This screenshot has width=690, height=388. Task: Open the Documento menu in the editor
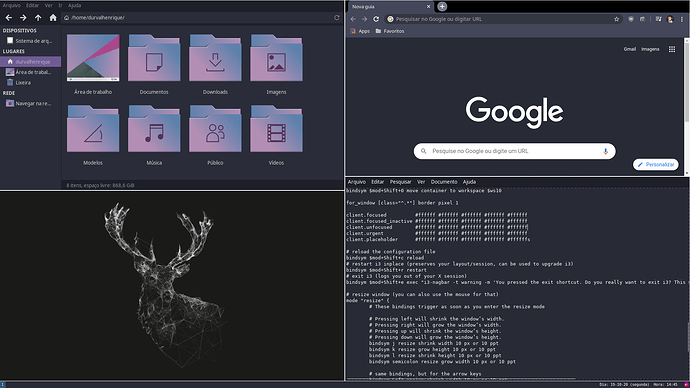pyautogui.click(x=444, y=182)
